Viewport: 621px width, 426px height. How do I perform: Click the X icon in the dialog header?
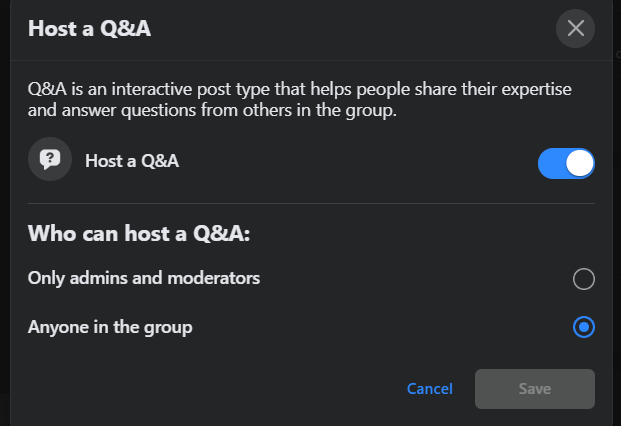(x=575, y=28)
